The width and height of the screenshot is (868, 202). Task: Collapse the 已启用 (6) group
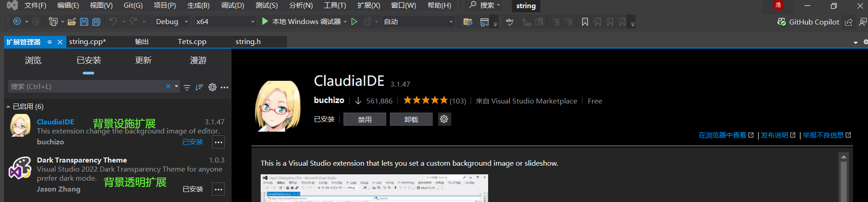[8, 107]
